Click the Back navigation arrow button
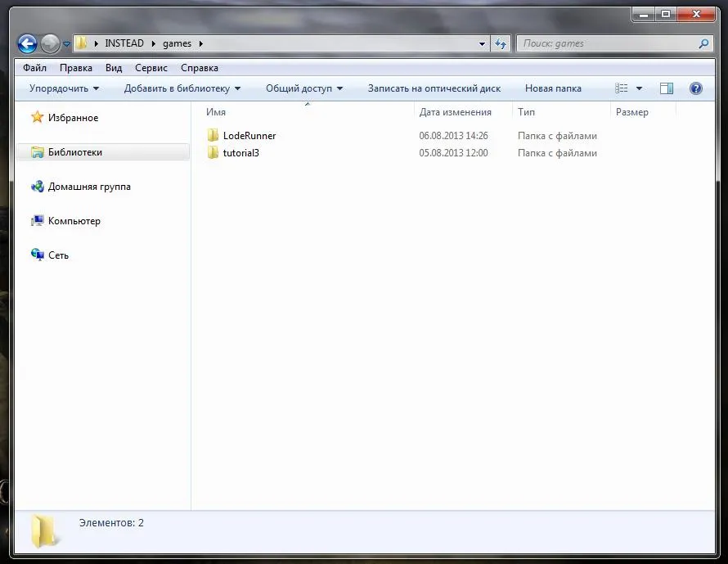Image resolution: width=728 pixels, height=564 pixels. tap(27, 44)
